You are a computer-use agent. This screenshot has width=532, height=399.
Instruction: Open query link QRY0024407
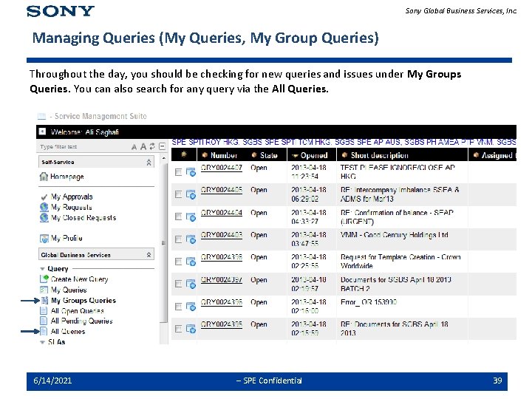pyautogui.click(x=222, y=168)
